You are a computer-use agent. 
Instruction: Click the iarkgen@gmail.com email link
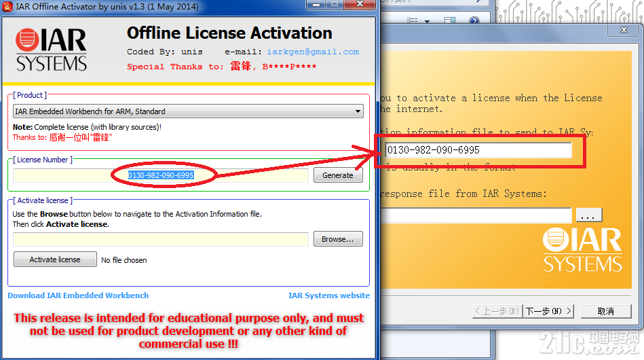click(313, 52)
